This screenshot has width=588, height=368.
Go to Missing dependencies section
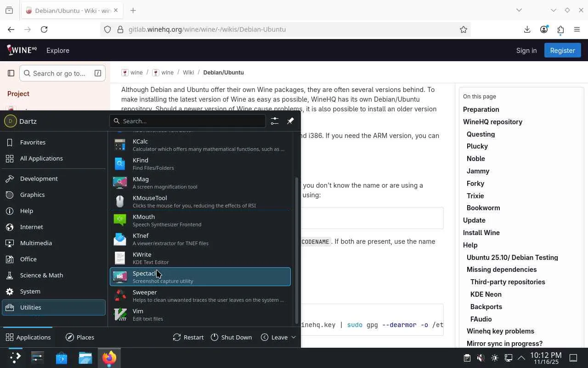tap(502, 270)
